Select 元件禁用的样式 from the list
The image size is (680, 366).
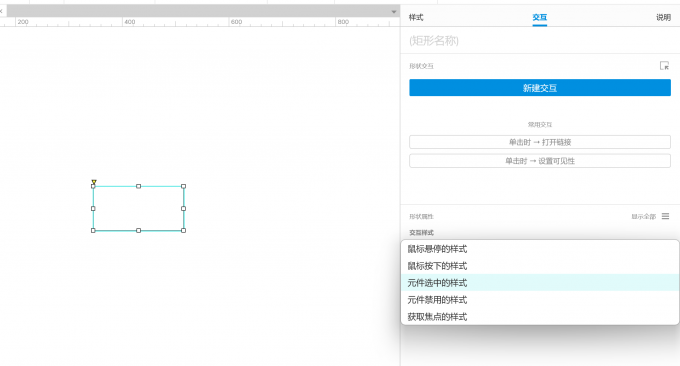(x=539, y=300)
